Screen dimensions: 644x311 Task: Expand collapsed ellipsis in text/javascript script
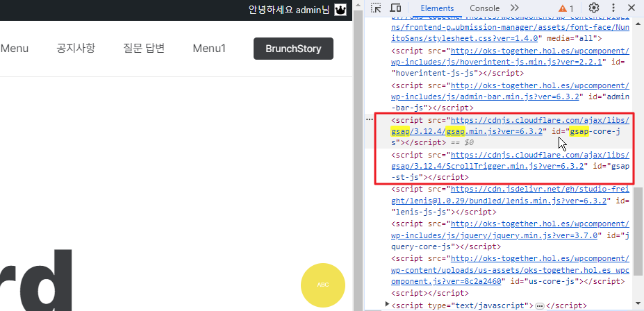click(x=540, y=306)
